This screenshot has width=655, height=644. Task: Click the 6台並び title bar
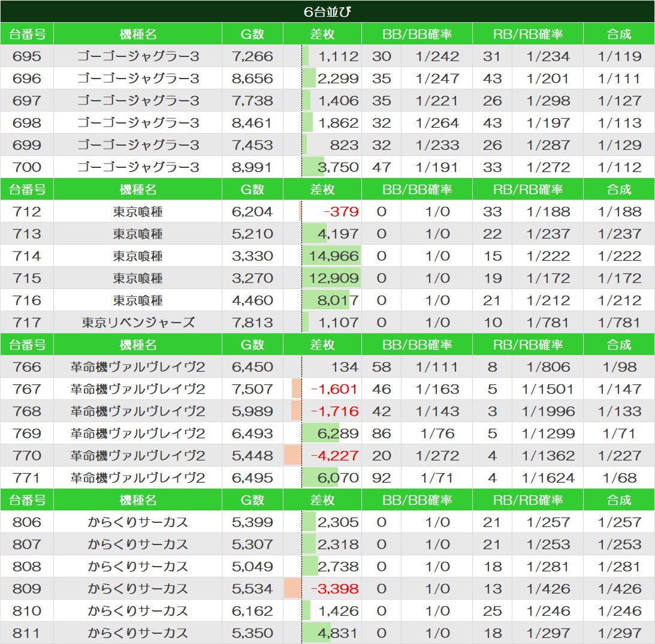click(327, 11)
